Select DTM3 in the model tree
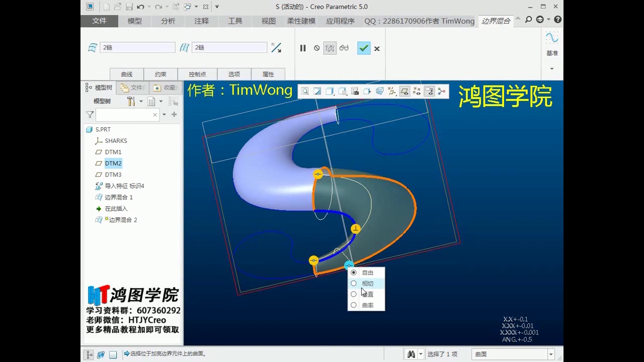644x362 pixels. click(113, 174)
